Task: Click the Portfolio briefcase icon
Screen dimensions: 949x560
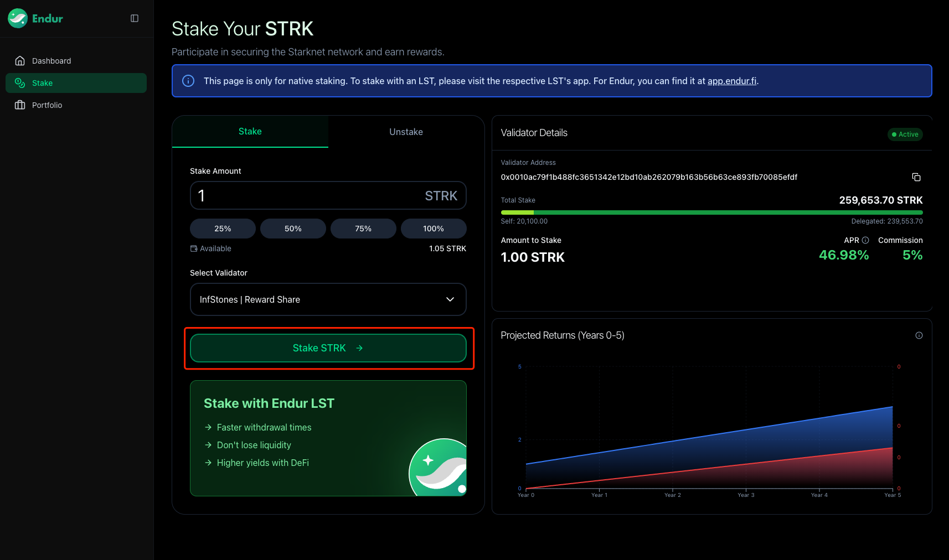Action: (20, 105)
